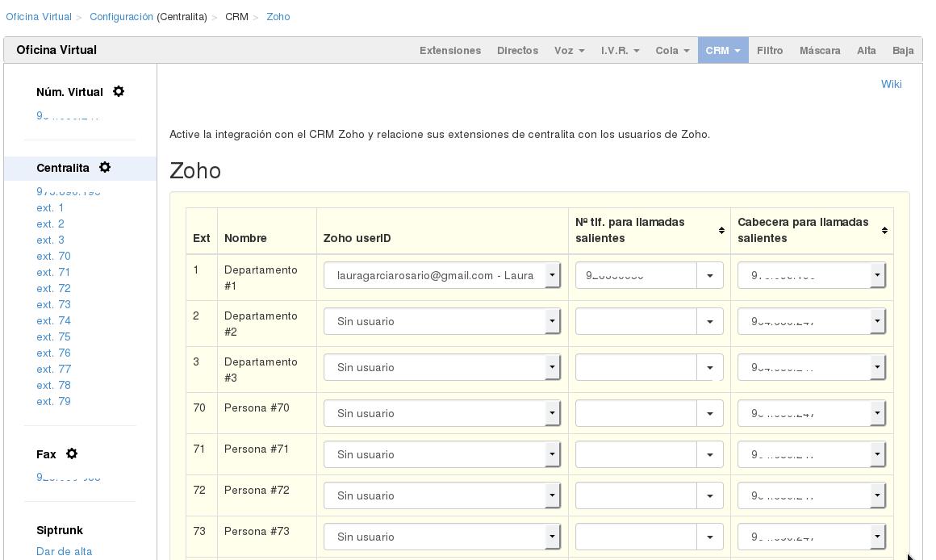The width and height of the screenshot is (936, 560).
Task: Switch to the Extensiones tab
Action: pyautogui.click(x=450, y=49)
